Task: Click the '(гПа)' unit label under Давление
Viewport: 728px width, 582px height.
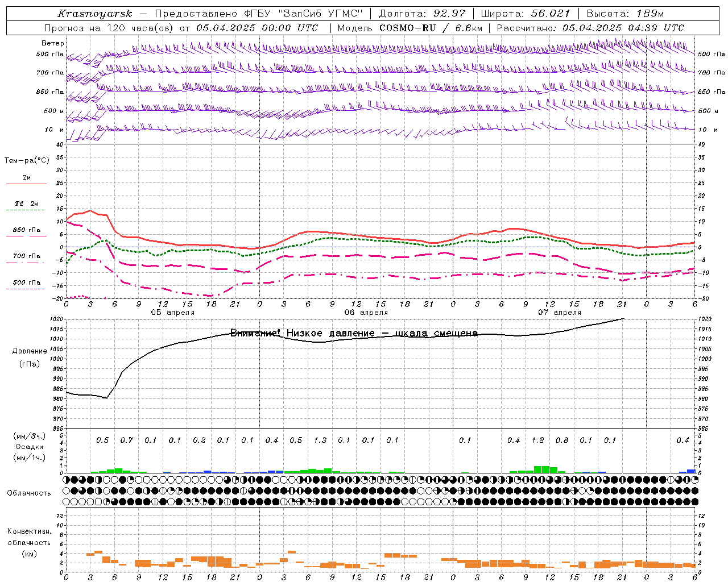Action: tap(29, 364)
